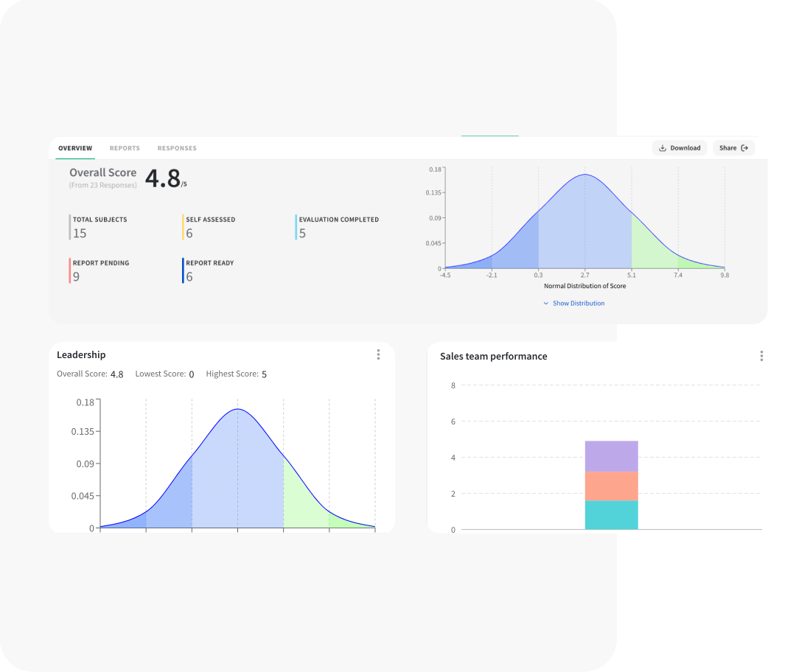Select the Total Subjects stat

coord(99,220)
